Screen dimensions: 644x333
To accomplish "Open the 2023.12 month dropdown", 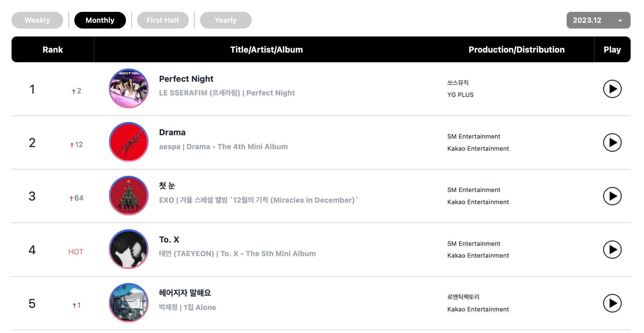I will click(x=598, y=20).
